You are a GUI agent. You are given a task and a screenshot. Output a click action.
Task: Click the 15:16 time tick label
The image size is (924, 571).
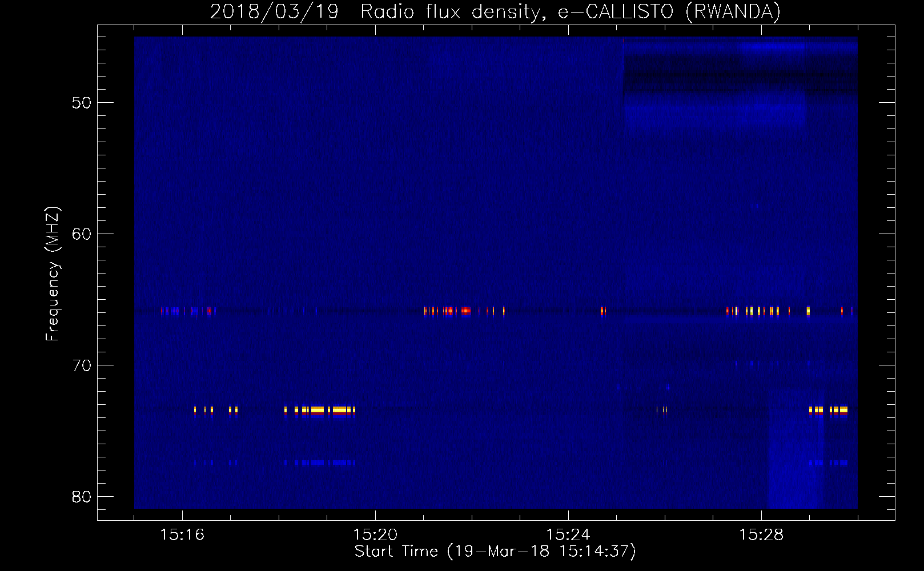[182, 534]
